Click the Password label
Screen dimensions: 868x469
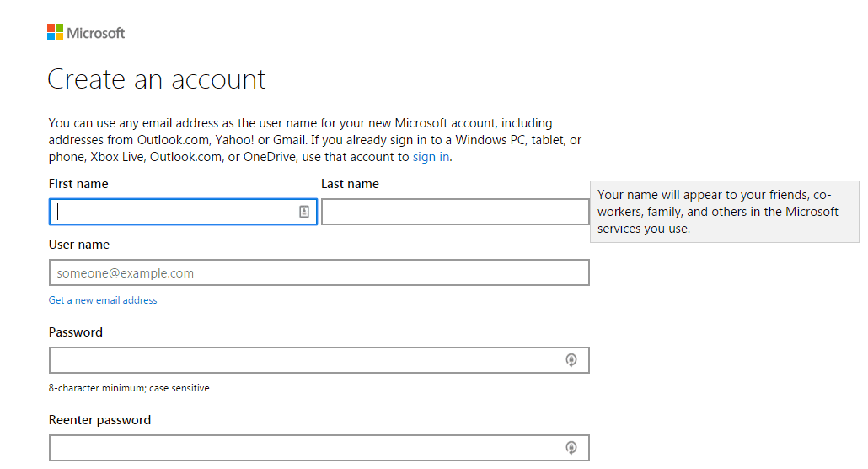[76, 332]
